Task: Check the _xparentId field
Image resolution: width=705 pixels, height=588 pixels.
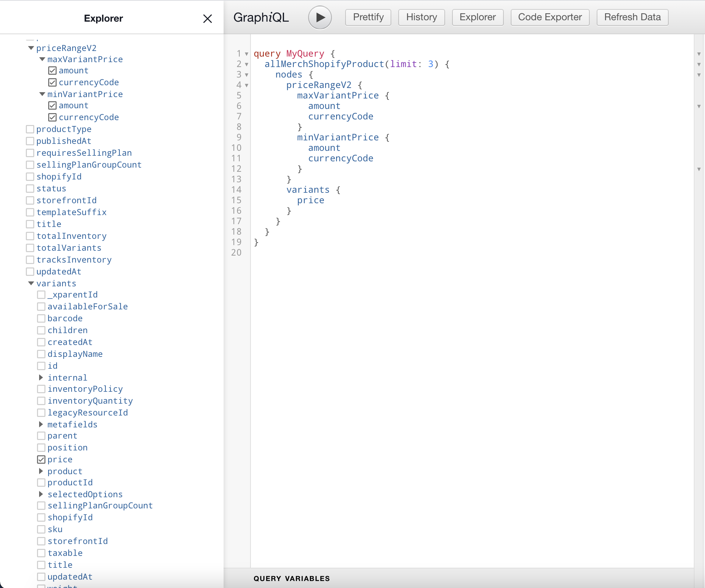Action: (41, 295)
